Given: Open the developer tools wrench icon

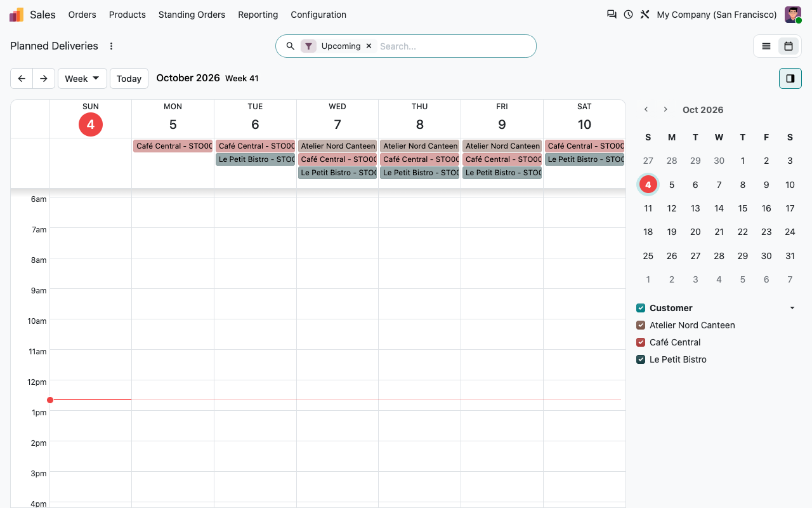Looking at the screenshot, I should [x=645, y=15].
